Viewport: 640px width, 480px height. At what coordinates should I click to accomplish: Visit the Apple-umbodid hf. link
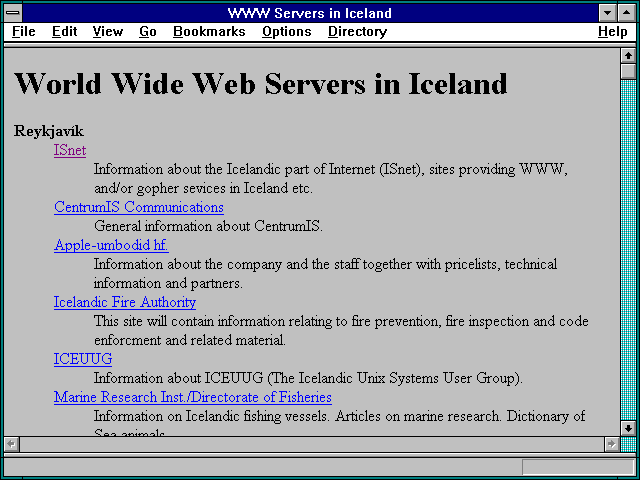point(111,245)
